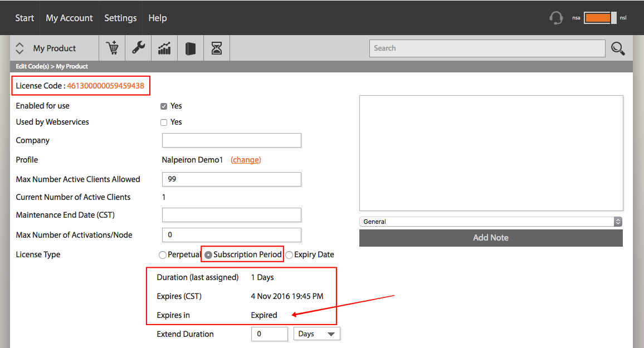Check the Used by Webservices checkbox
This screenshot has width=644, height=348.
[x=164, y=122]
